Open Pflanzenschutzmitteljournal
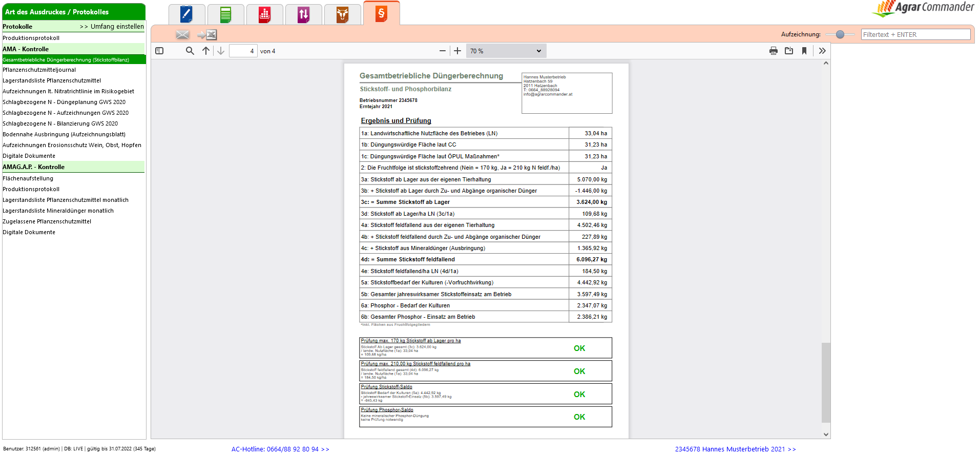 tap(39, 70)
